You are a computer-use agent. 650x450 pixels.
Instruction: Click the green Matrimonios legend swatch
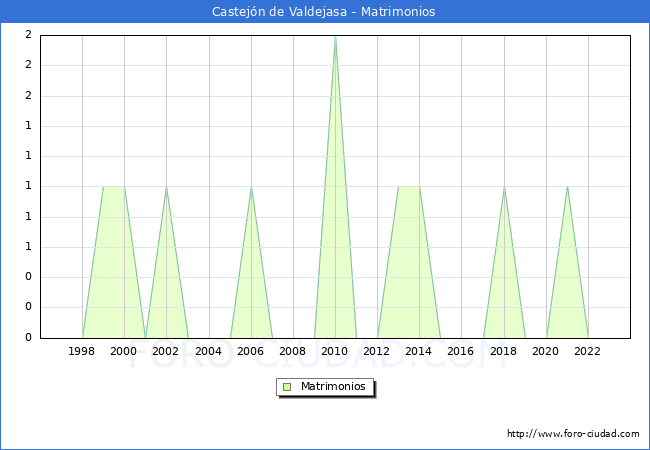287,387
